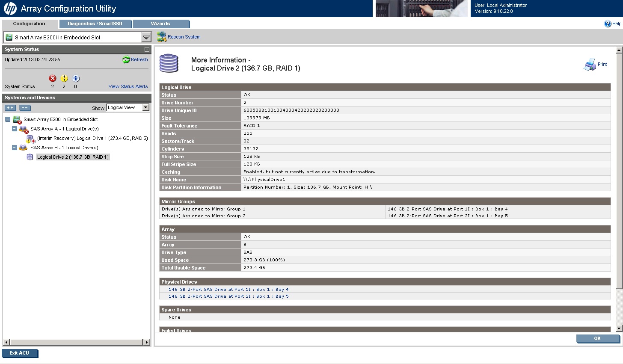Click the red critical status alert icon
The width and height of the screenshot is (623, 364).
53,78
